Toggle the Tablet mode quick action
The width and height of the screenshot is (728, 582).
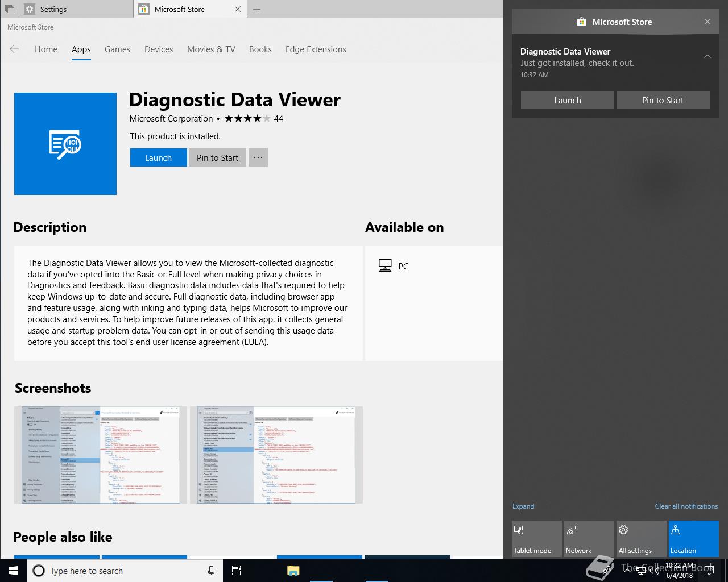tap(537, 539)
